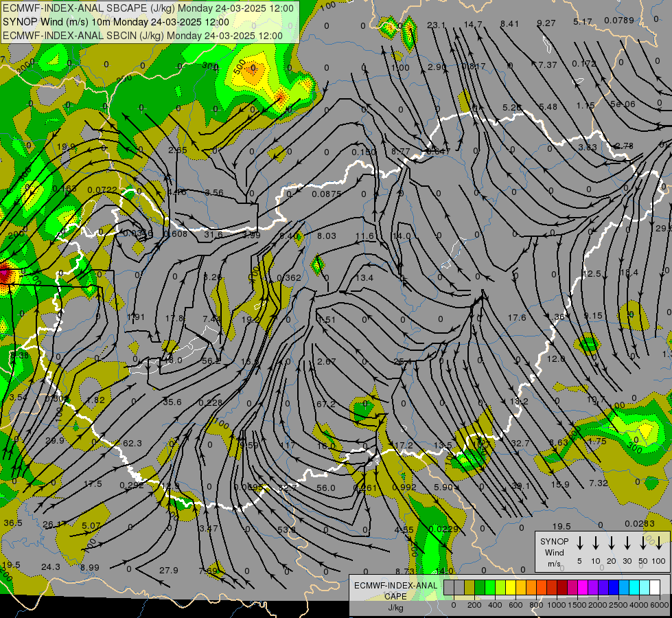Click the 62.3 value on the map
This screenshot has width=672, height=618.
click(x=132, y=443)
